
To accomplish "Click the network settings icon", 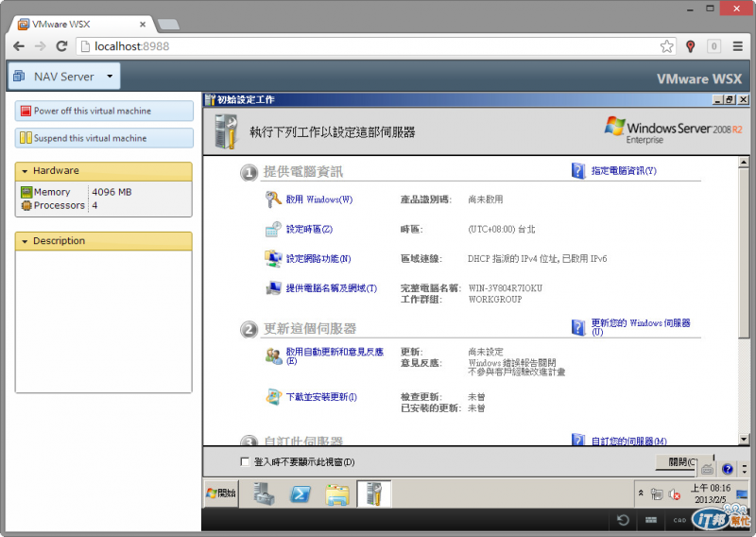I will (273, 258).
